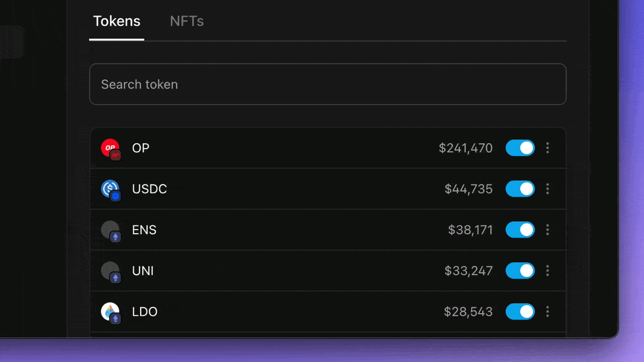Click the USDC token logo
The width and height of the screenshot is (644, 362).
coord(111,189)
